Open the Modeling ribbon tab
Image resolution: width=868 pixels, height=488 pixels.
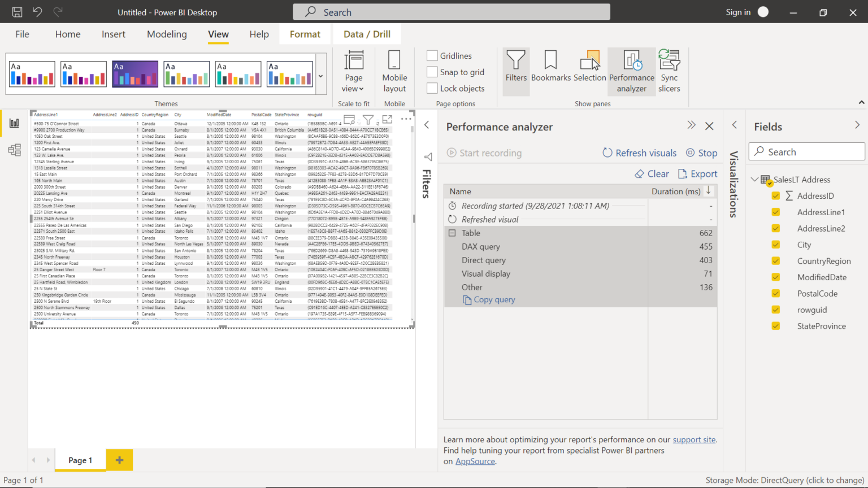pos(167,34)
